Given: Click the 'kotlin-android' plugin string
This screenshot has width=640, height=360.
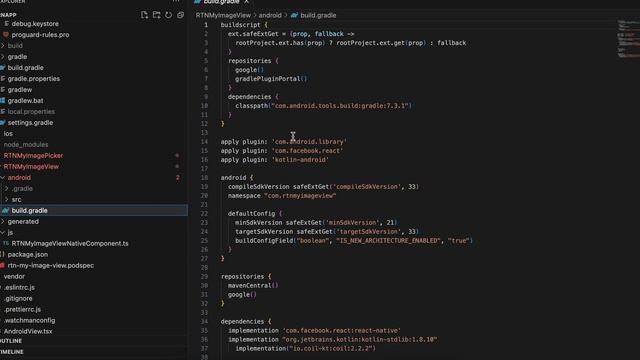Looking at the screenshot, I should click(300, 160).
